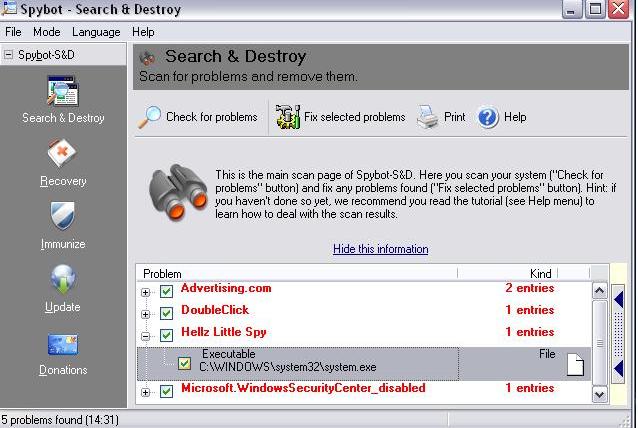Uncheck the DoubleClick checkbox
The height and width of the screenshot is (428, 638).
(x=166, y=313)
